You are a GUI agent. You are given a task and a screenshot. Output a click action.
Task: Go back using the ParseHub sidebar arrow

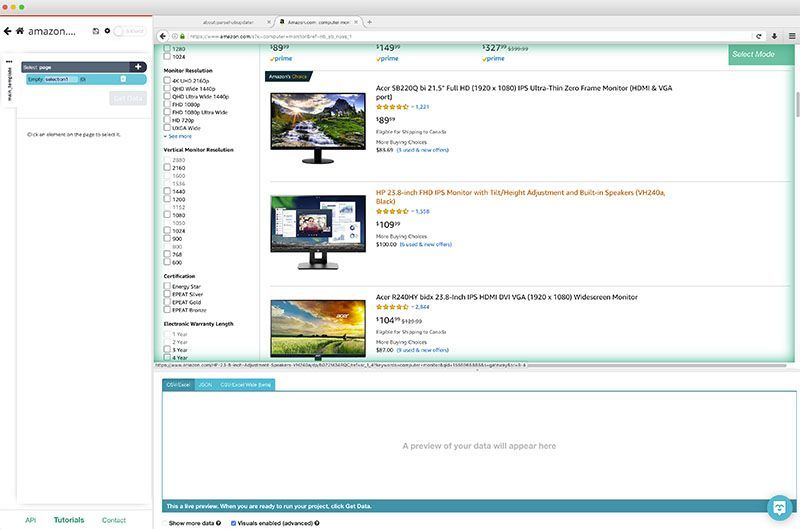point(7,31)
